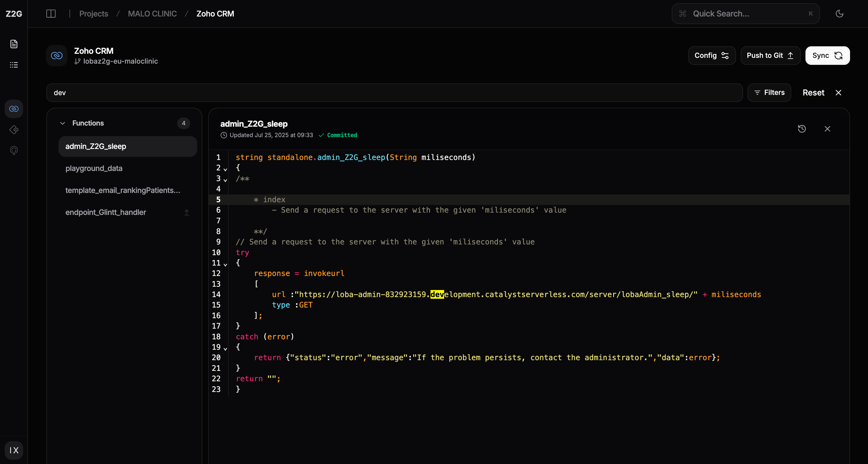Open version history clock icon
This screenshot has width=868, height=464.
(x=802, y=129)
